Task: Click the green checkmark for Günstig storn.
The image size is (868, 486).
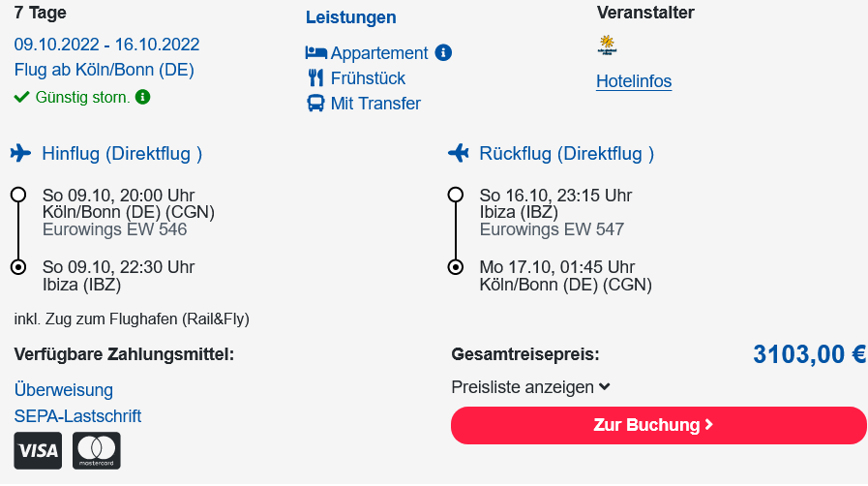Action: pos(21,98)
